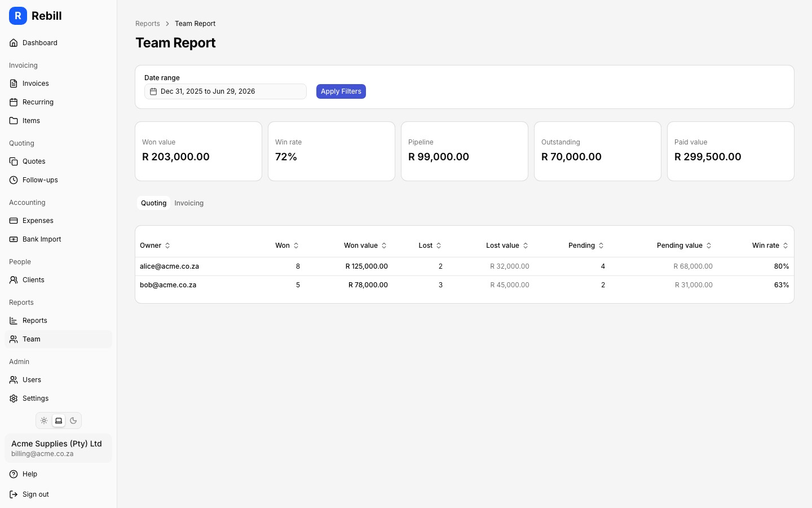This screenshot has width=812, height=508.
Task: Click Reports breadcrumb link
Action: tap(148, 24)
